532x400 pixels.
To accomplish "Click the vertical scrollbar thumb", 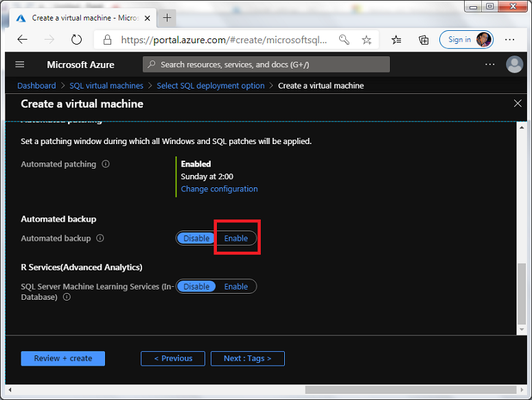I will (x=522, y=294).
